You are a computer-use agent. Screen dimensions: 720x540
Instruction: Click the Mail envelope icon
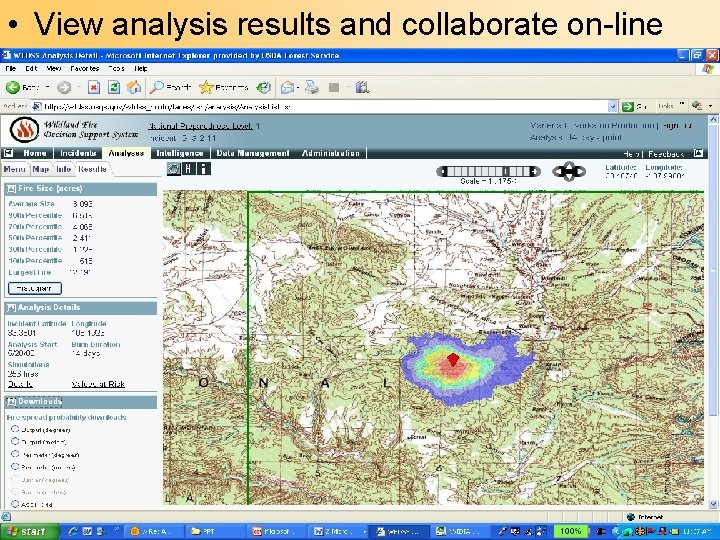coord(287,87)
